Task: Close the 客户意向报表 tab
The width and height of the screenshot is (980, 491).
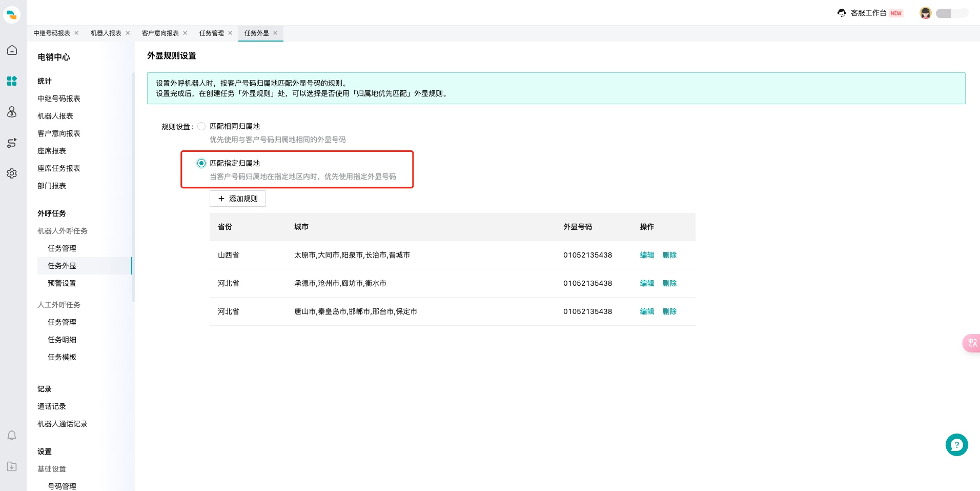Action: (185, 33)
